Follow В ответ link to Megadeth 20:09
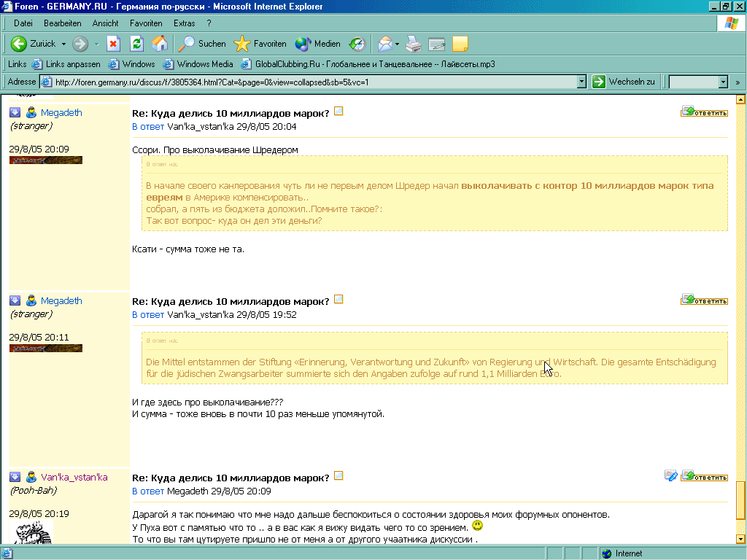This screenshot has height=560, width=747. click(x=148, y=491)
